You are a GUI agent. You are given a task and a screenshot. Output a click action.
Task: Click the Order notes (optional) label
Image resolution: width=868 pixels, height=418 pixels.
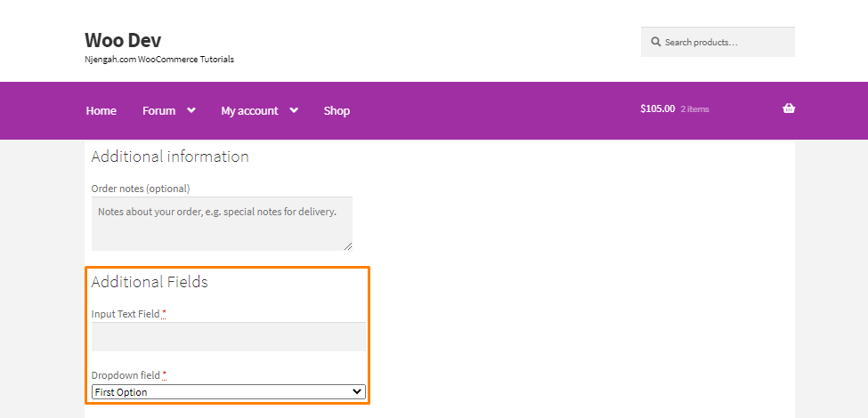141,189
